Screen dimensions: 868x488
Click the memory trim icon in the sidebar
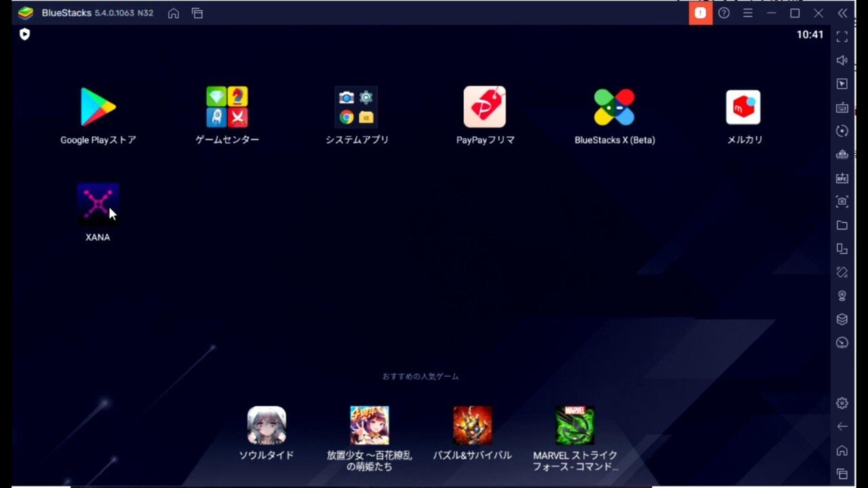(x=842, y=155)
